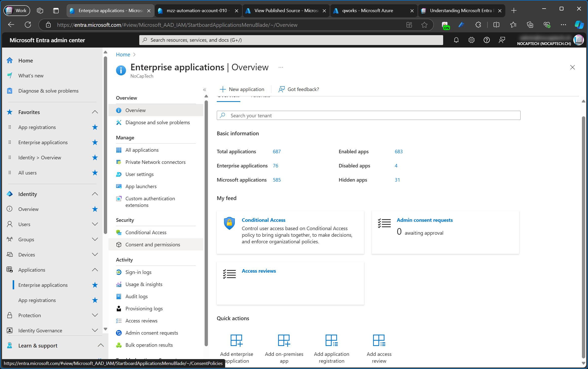The image size is (588, 369).
Task: Expand the Protection menu chevron
Action: 95,315
